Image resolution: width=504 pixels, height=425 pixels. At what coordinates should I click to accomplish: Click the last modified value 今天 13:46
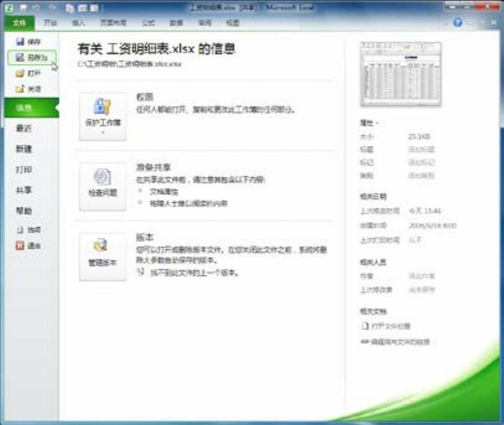tap(425, 211)
